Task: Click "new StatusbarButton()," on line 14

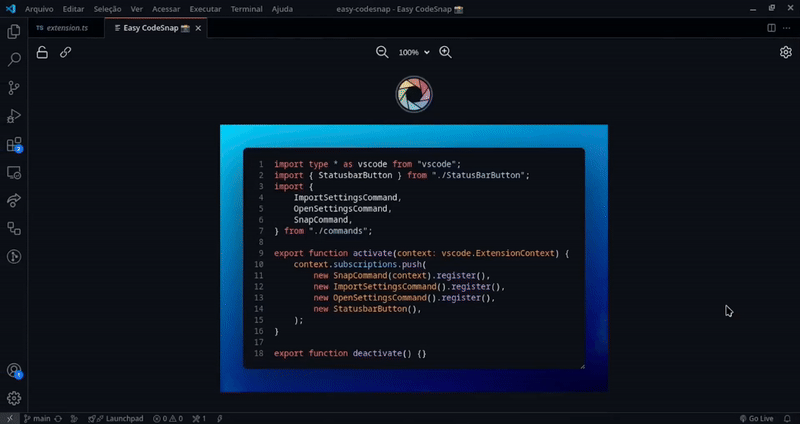Action: coord(367,309)
